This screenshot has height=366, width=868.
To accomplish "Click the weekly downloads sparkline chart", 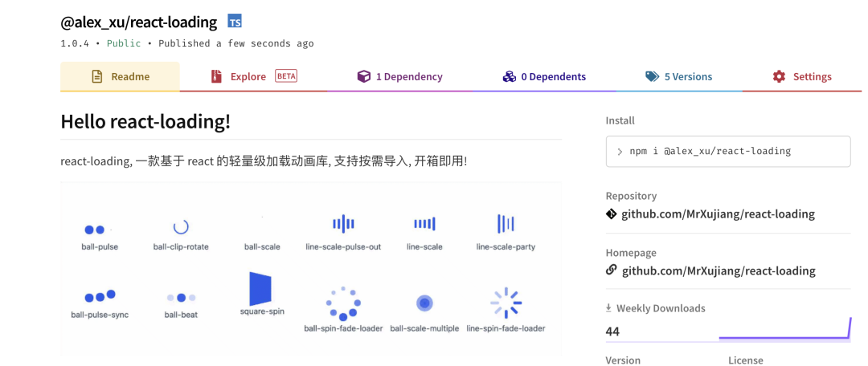I will coord(784,328).
